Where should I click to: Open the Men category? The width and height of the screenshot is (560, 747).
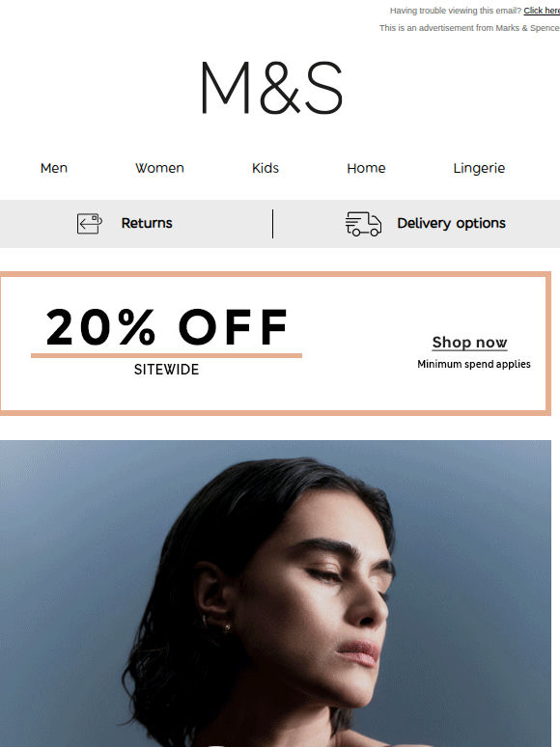click(x=54, y=168)
